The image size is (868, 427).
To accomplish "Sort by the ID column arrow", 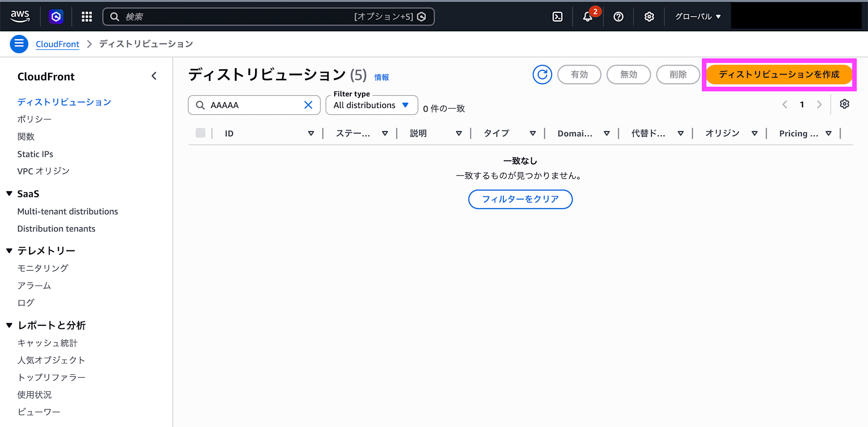I will (311, 134).
